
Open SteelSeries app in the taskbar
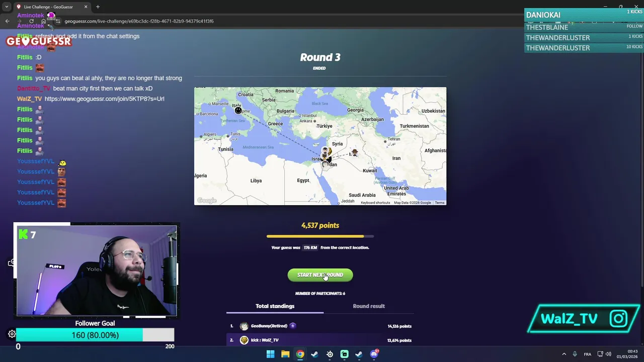tap(330, 354)
